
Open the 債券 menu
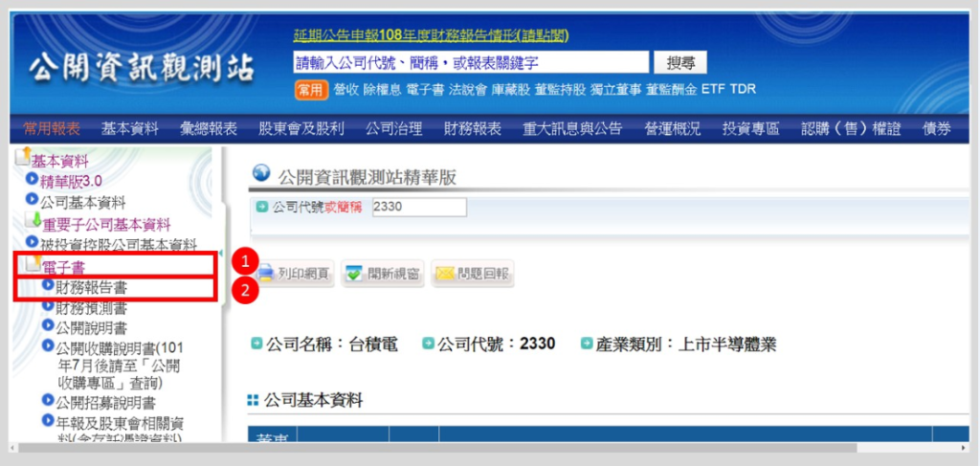tap(937, 129)
